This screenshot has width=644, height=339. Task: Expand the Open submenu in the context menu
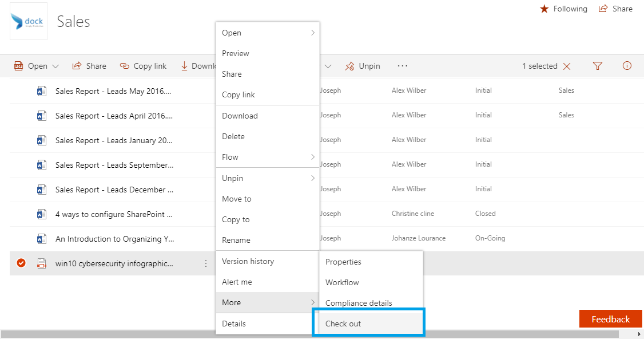[x=267, y=33]
